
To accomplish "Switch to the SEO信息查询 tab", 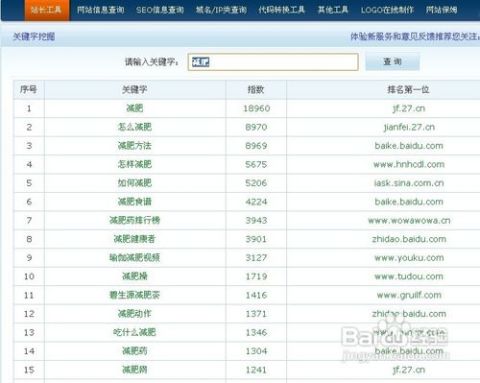I will pyautogui.click(x=160, y=10).
